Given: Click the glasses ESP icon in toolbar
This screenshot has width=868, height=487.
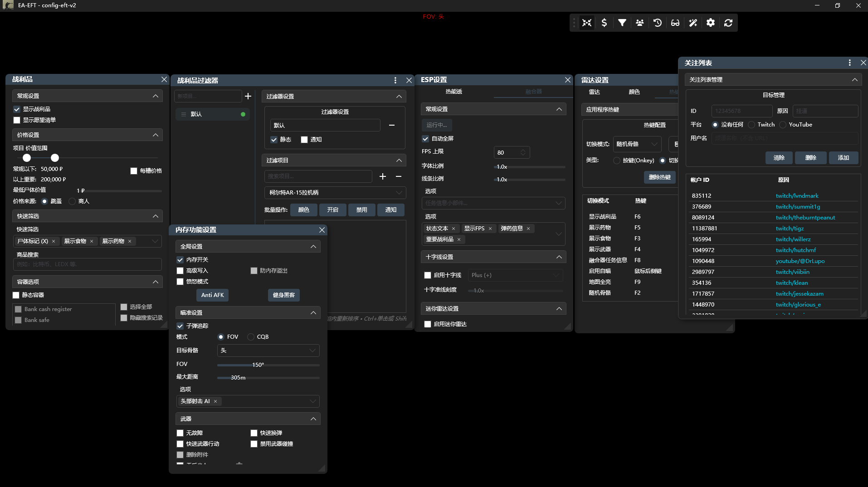Looking at the screenshot, I should [x=675, y=23].
